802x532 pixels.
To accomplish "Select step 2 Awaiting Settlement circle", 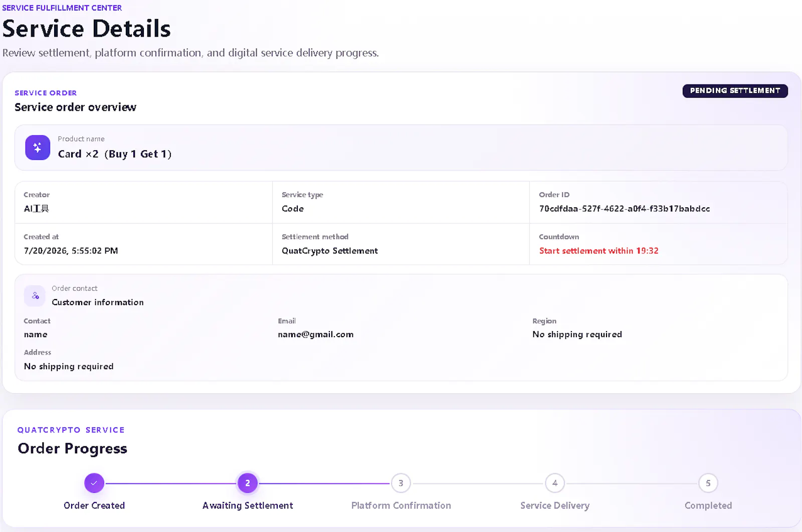I will point(248,483).
